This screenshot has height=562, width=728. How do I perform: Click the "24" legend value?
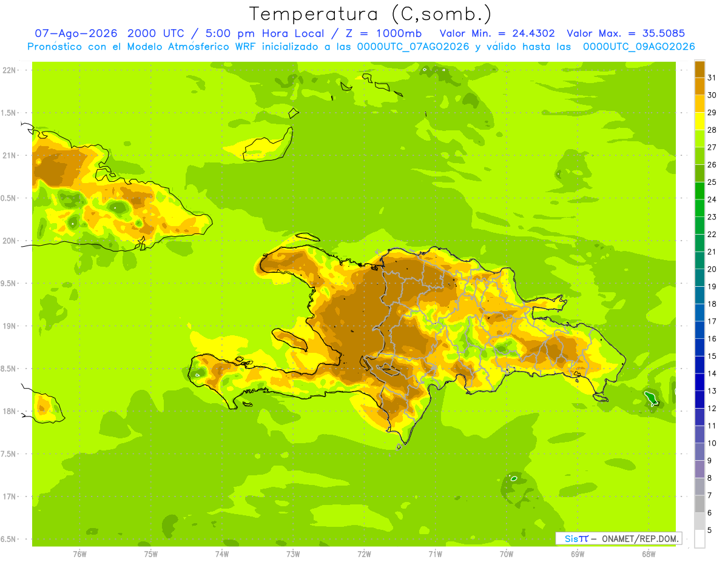(x=712, y=199)
